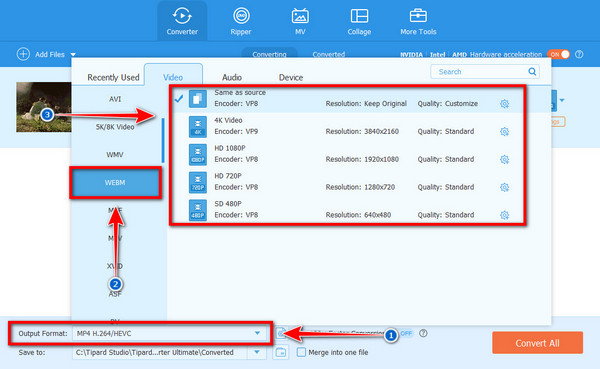Toggle Hardware acceleration switch
This screenshot has width=600, height=369.
pos(559,54)
